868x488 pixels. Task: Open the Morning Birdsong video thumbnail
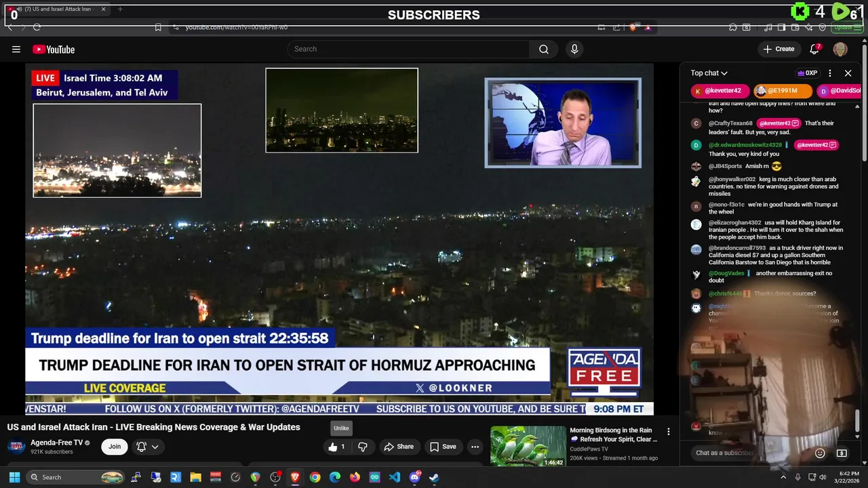tap(528, 446)
